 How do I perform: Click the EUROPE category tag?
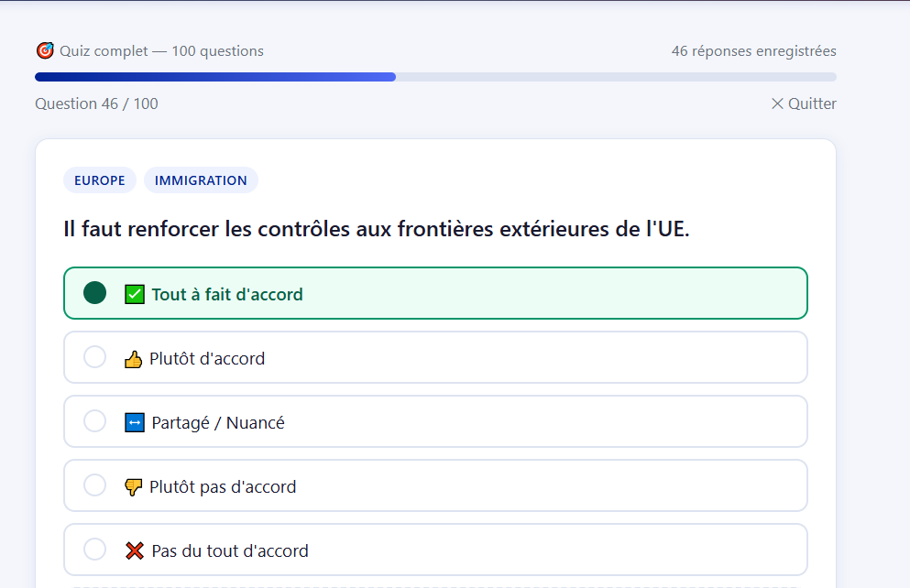point(100,180)
